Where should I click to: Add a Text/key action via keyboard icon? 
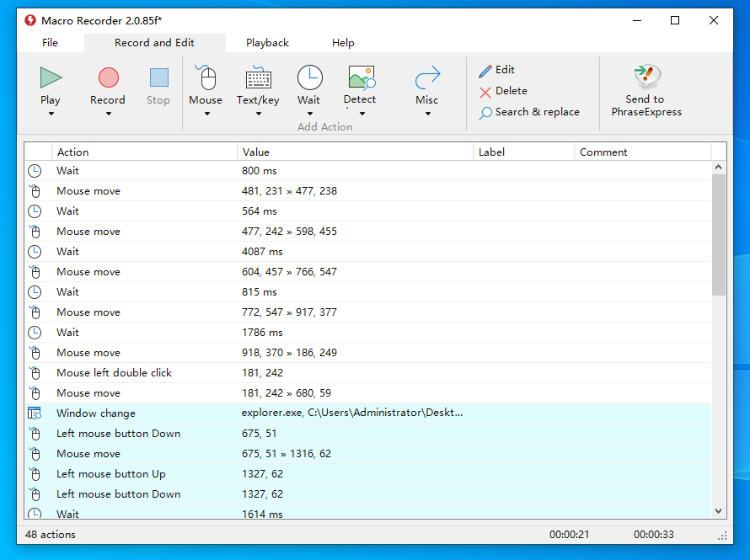click(259, 77)
